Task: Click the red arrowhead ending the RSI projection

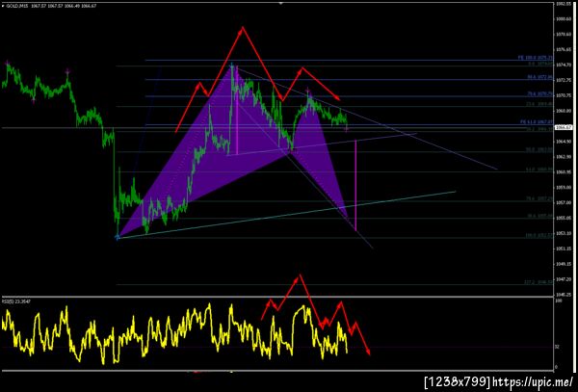Action: click(368, 351)
